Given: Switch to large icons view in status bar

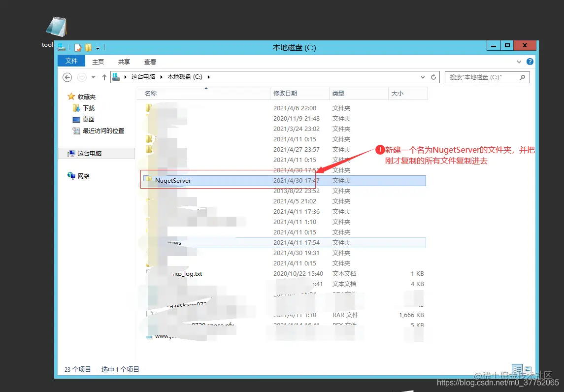Looking at the screenshot, I should (x=528, y=369).
